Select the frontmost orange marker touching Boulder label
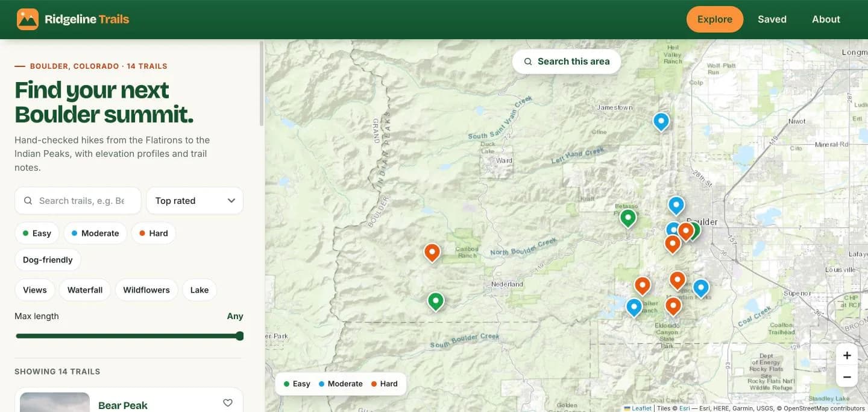868x412 pixels. (x=685, y=231)
